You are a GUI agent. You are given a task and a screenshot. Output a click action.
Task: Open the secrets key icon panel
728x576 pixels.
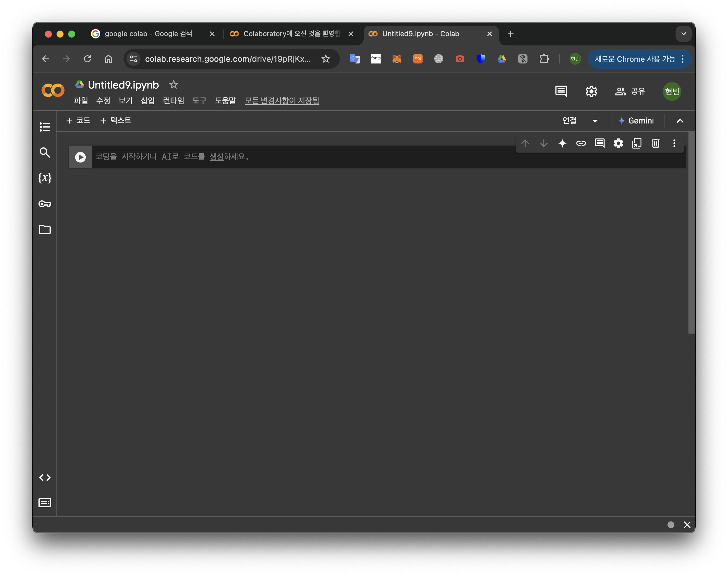(45, 204)
